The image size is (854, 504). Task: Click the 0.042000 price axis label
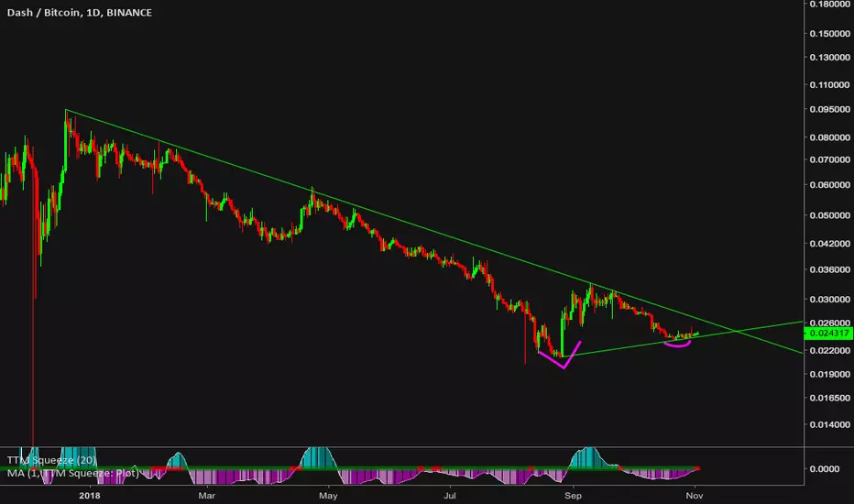(x=829, y=243)
